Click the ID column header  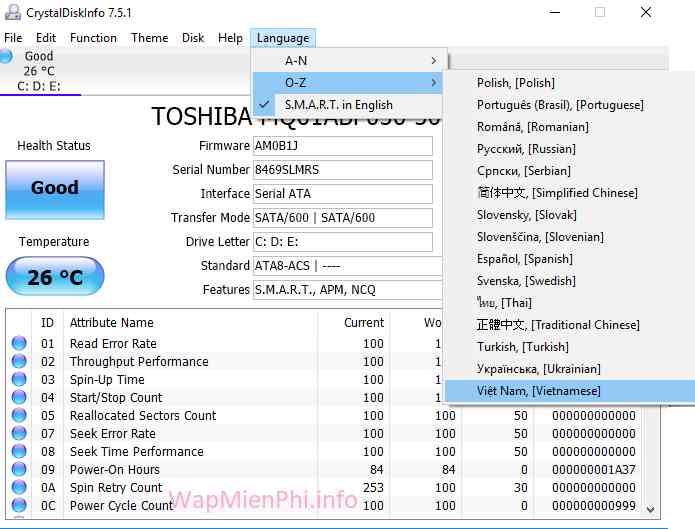tap(47, 322)
